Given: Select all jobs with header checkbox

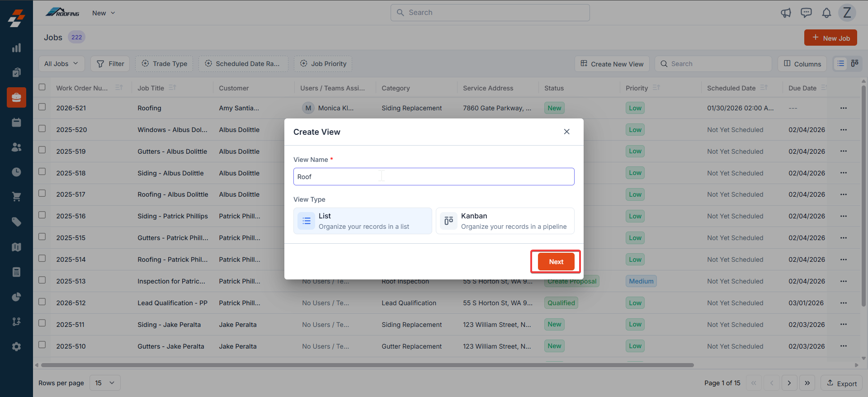Looking at the screenshot, I should tap(42, 87).
